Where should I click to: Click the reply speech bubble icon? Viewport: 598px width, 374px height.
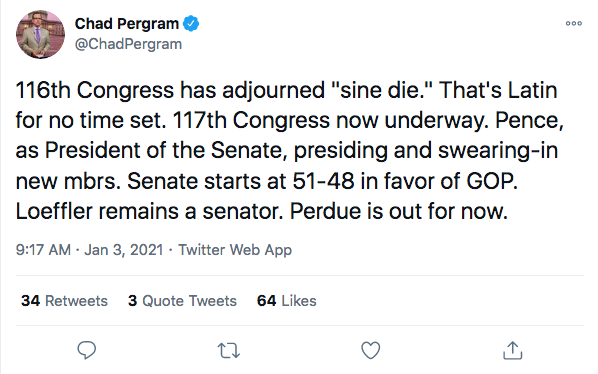coord(87,350)
